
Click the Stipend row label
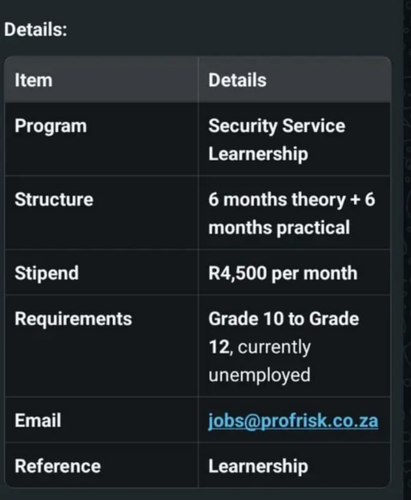click(47, 273)
